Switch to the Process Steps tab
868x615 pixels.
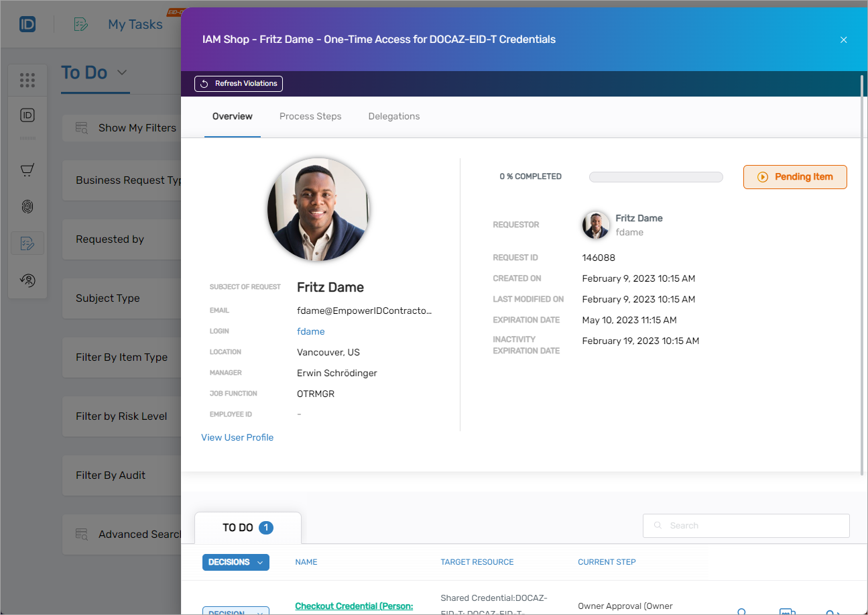click(x=310, y=116)
